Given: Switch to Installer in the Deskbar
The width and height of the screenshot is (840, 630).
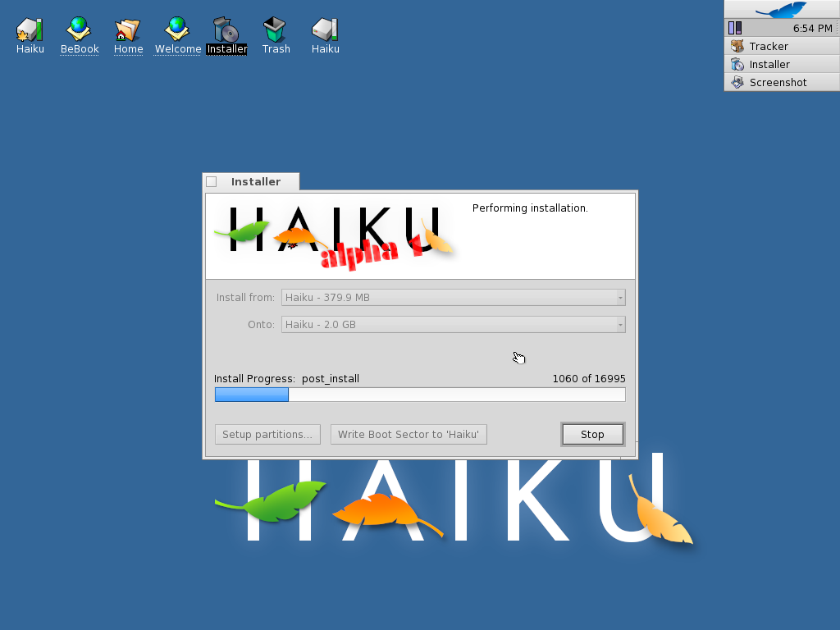Looking at the screenshot, I should coord(782,64).
